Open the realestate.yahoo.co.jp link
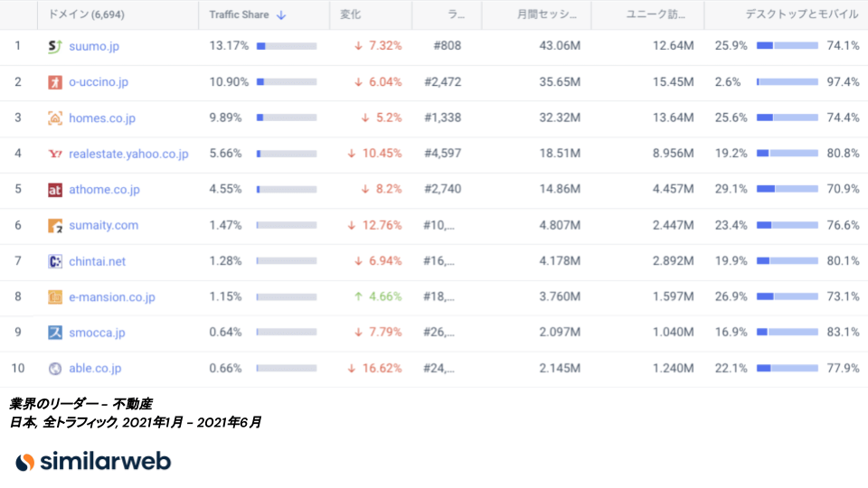This screenshot has height=488, width=868. (x=128, y=154)
